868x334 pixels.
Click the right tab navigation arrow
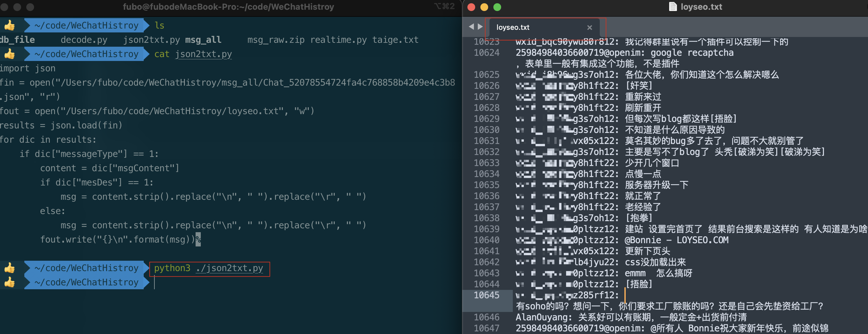click(480, 27)
